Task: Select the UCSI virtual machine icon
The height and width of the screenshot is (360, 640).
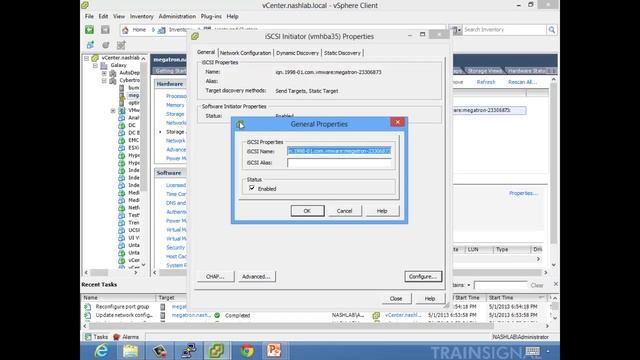Action: 122,230
